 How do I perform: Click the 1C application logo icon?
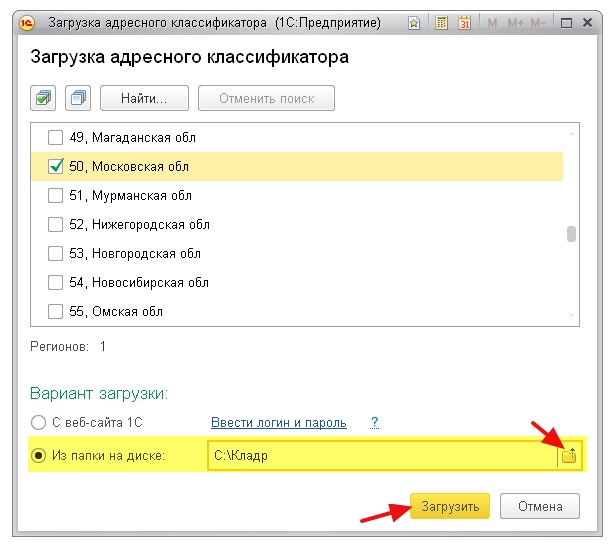tap(27, 23)
